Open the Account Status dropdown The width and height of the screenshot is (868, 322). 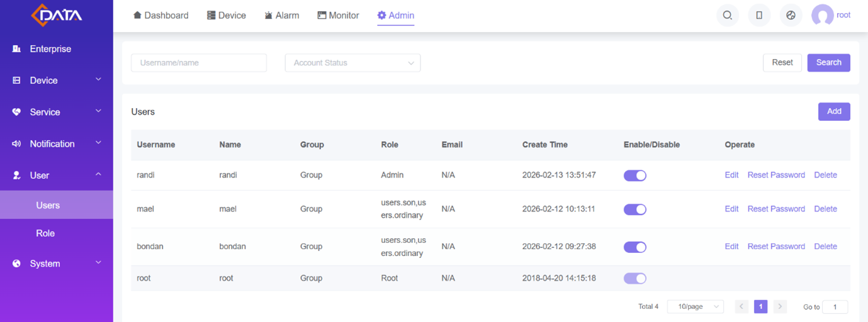coord(352,63)
